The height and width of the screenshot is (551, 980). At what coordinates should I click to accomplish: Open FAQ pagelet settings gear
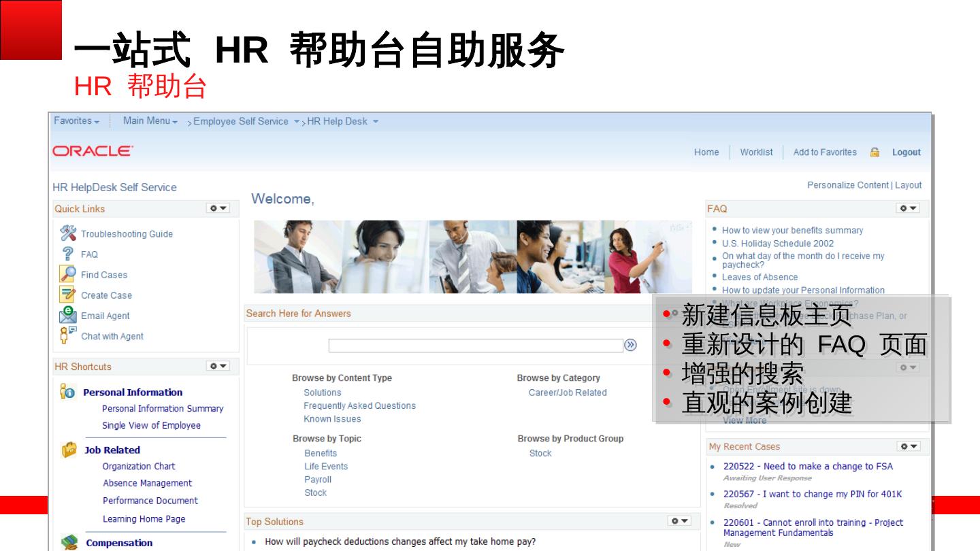908,208
